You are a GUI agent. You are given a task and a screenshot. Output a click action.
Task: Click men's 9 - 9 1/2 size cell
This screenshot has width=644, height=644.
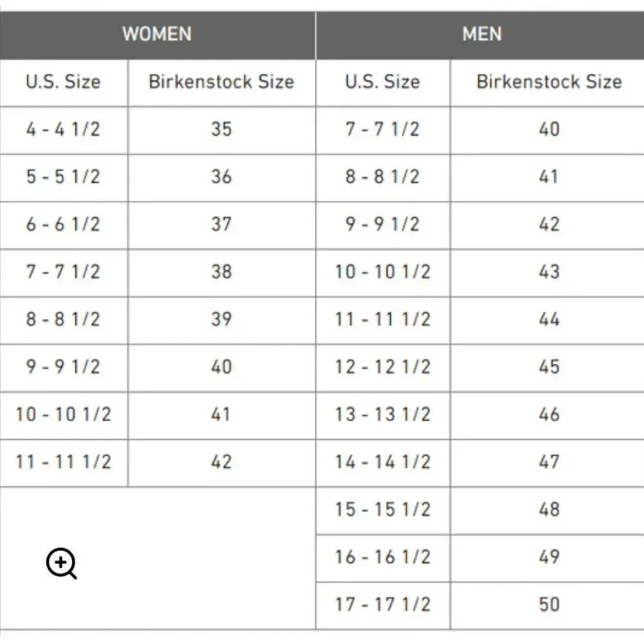click(x=383, y=225)
